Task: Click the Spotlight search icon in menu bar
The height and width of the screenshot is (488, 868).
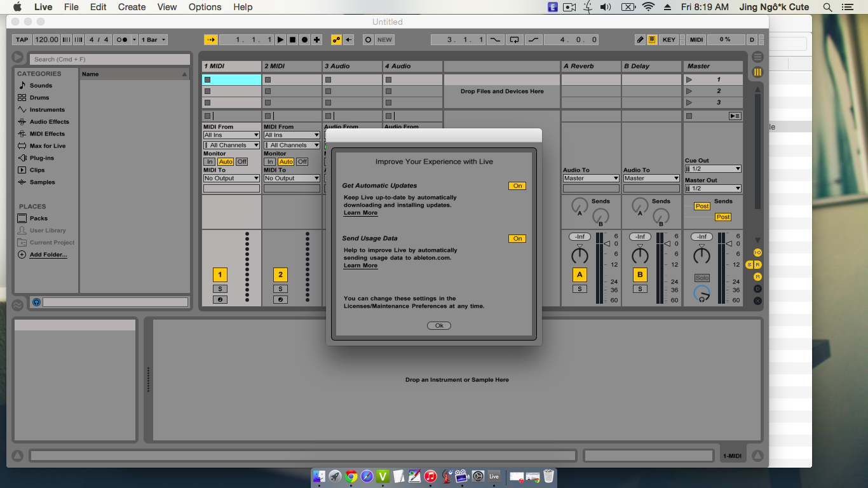Action: point(827,7)
